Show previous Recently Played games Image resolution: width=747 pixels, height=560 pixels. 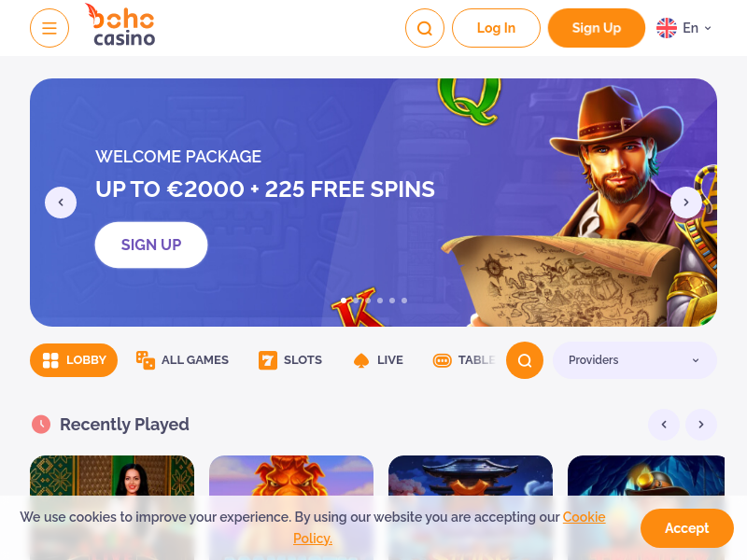click(x=664, y=425)
